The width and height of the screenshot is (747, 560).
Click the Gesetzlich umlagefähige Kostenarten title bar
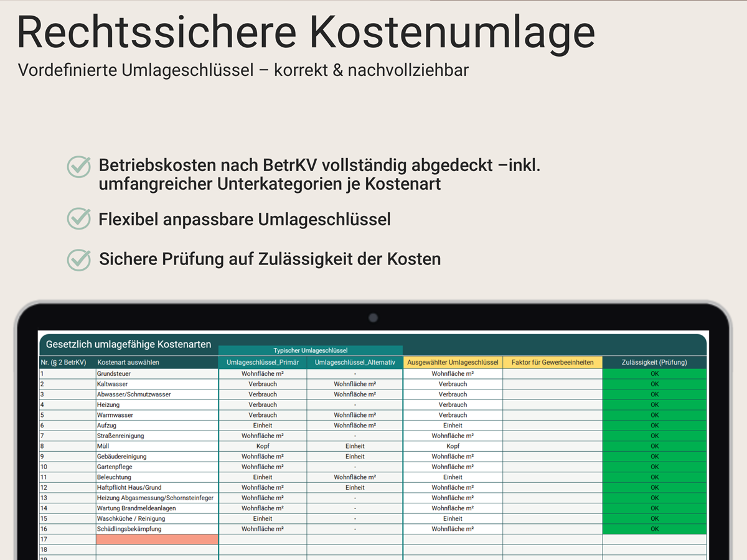[x=128, y=344]
